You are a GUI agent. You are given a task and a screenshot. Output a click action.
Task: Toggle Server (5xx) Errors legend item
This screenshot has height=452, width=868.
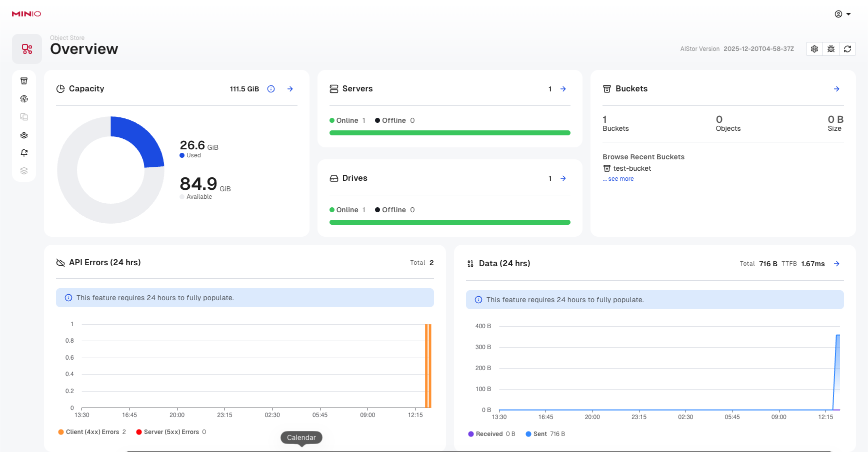171,432
